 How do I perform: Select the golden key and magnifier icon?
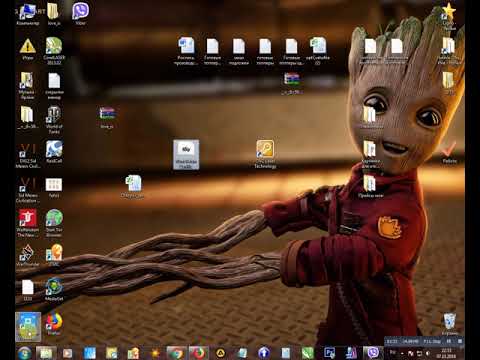265,153
